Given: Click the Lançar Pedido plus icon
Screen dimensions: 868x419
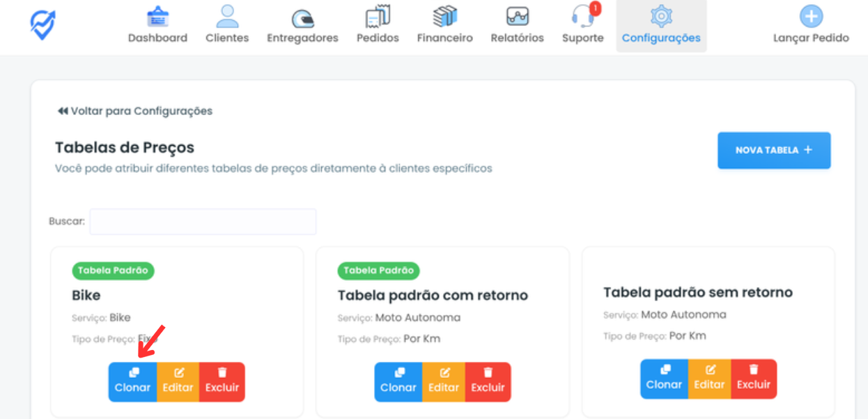Looking at the screenshot, I should tap(811, 17).
